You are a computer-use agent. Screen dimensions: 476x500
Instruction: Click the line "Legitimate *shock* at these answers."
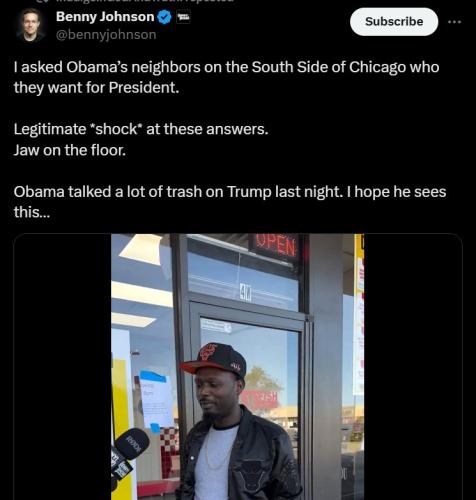141,129
